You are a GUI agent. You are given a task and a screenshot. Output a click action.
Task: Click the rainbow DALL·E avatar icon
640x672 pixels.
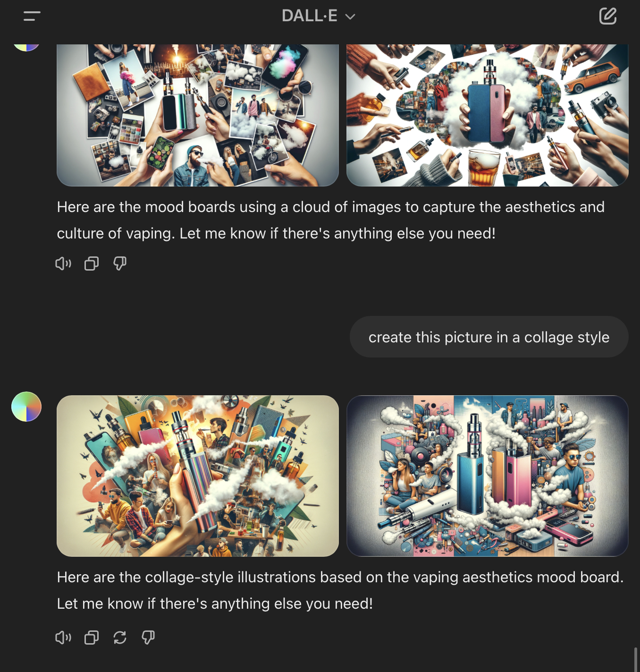[26, 407]
